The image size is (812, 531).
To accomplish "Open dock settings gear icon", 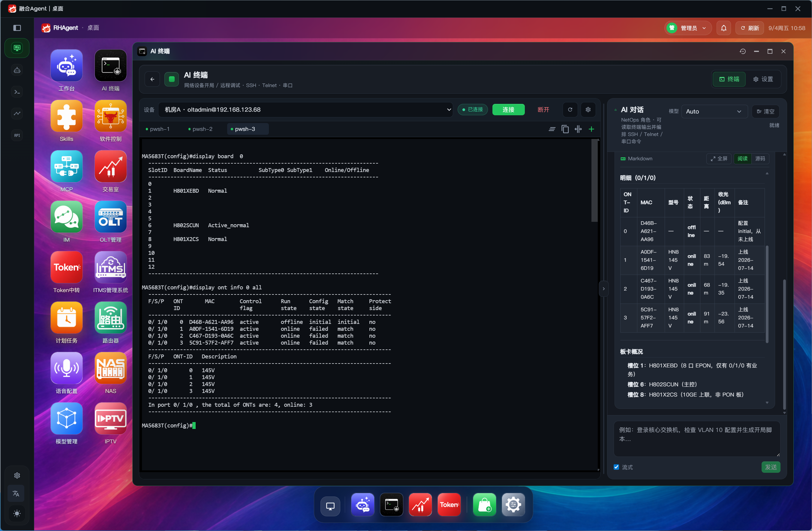I will pos(513,505).
